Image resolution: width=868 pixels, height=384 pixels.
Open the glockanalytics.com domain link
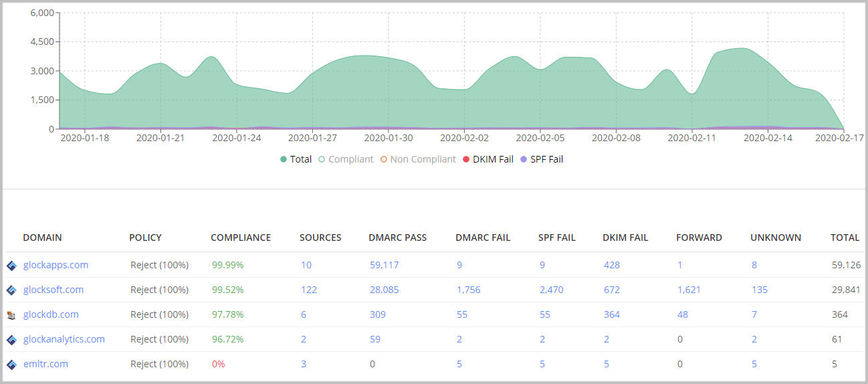[x=64, y=339]
